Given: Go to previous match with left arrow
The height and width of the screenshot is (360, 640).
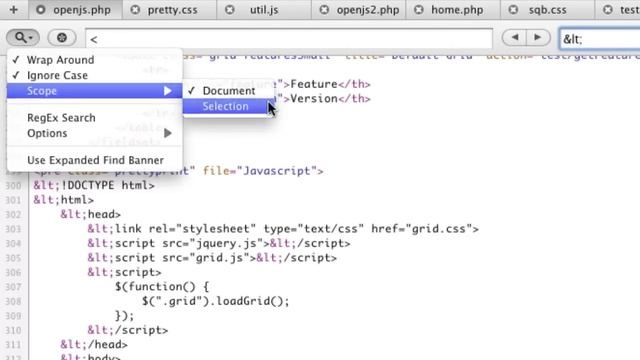Looking at the screenshot, I should [514, 38].
